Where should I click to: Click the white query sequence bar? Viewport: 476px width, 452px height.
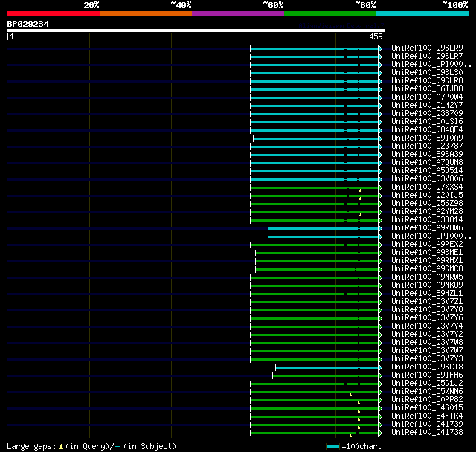[x=196, y=30]
